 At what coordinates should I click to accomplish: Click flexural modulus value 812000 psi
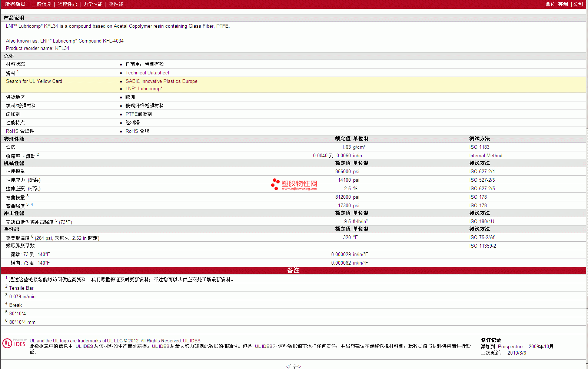tap(347, 197)
